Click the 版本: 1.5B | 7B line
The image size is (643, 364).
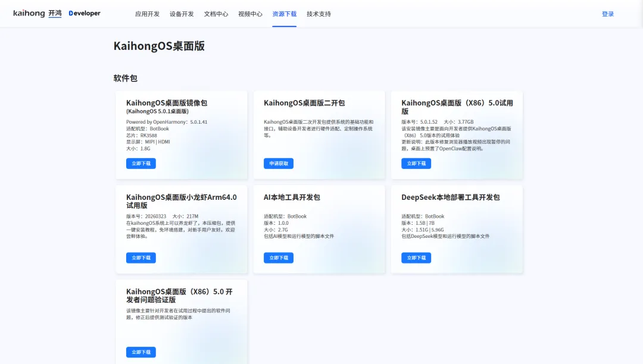pos(418,223)
